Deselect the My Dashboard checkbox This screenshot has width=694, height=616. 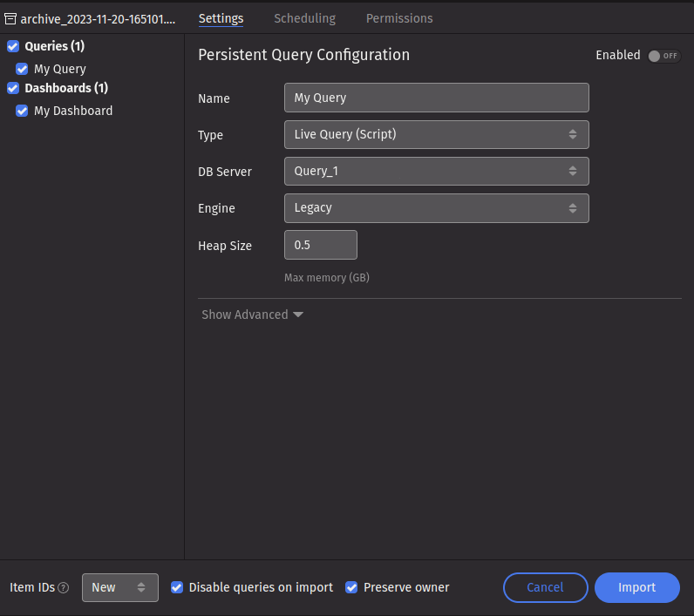23,111
